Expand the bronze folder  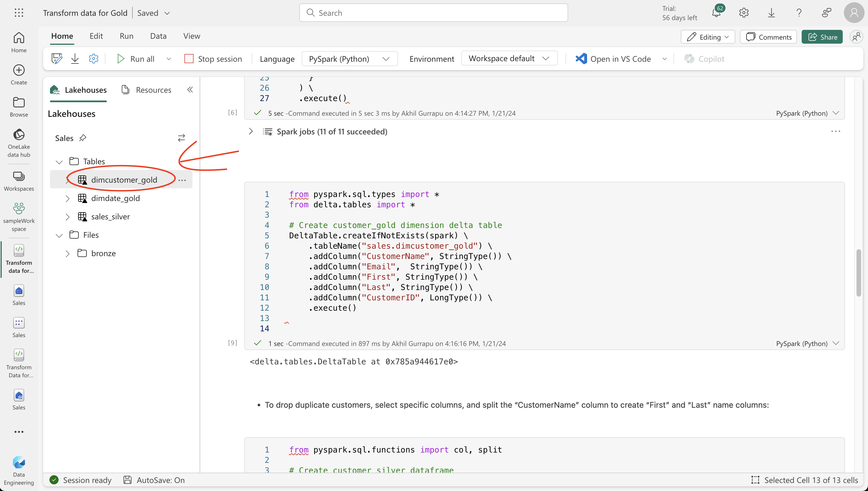click(67, 254)
